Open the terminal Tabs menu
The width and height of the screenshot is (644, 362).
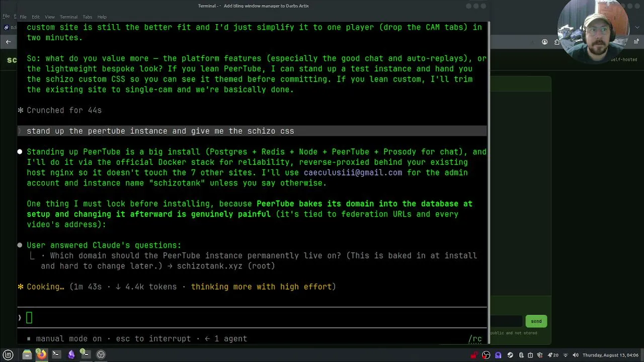87,17
